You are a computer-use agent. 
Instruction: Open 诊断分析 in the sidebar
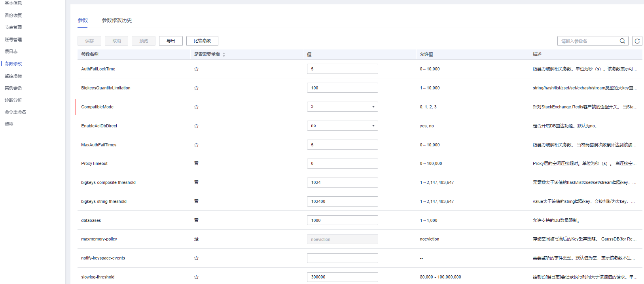click(x=13, y=100)
